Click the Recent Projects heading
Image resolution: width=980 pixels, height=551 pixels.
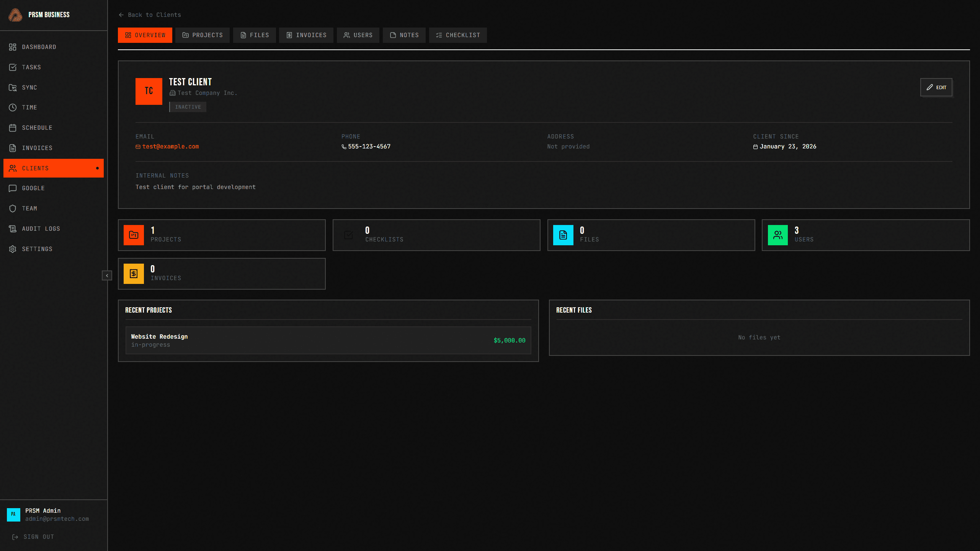click(149, 310)
